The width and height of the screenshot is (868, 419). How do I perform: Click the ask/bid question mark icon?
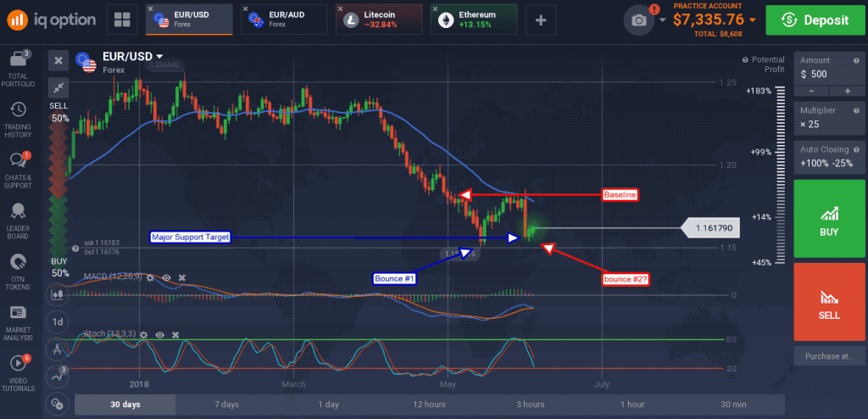(75, 249)
